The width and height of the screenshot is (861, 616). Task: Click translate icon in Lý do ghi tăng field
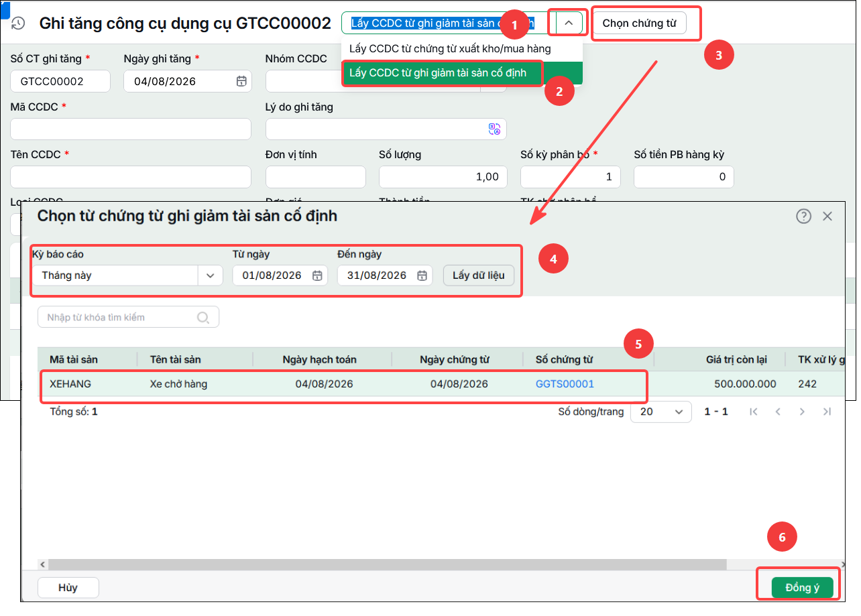pos(494,129)
